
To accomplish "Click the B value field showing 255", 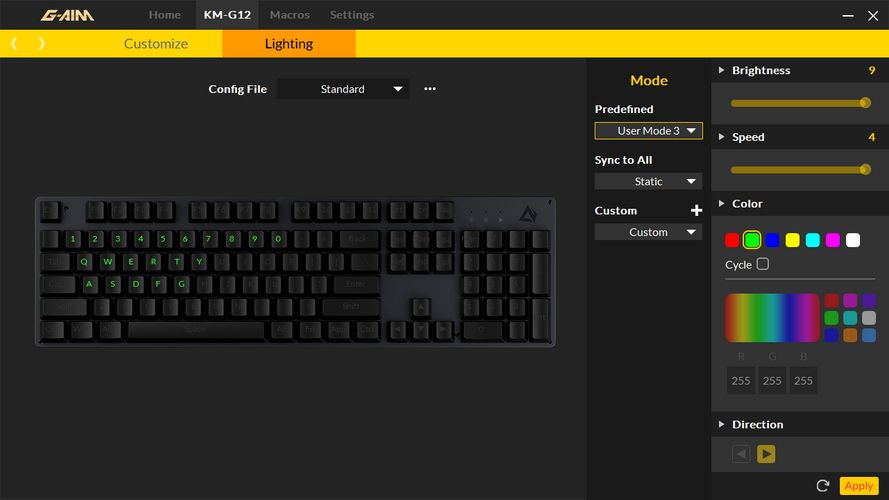I will 803,381.
